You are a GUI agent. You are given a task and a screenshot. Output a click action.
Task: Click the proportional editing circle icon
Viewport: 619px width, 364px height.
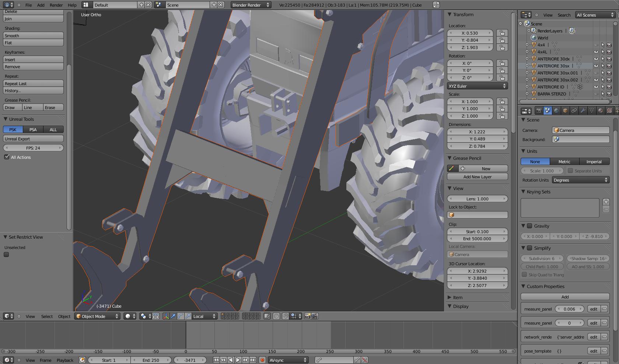point(276,316)
